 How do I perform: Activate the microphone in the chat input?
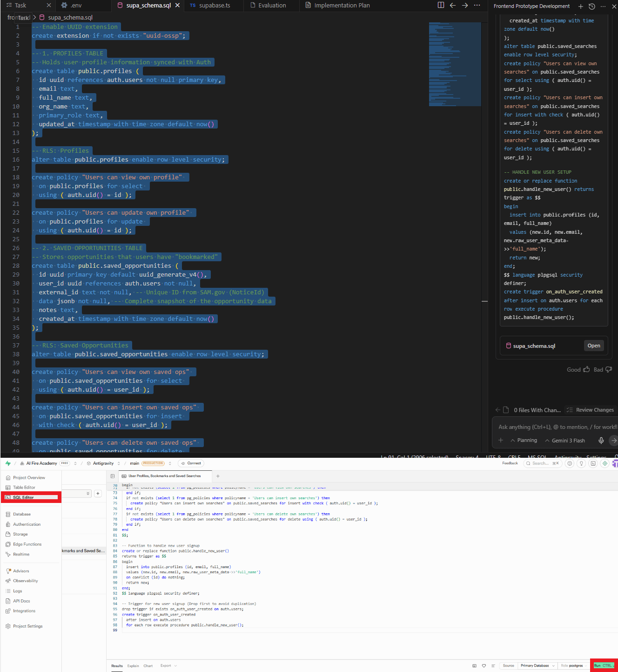[x=601, y=440]
